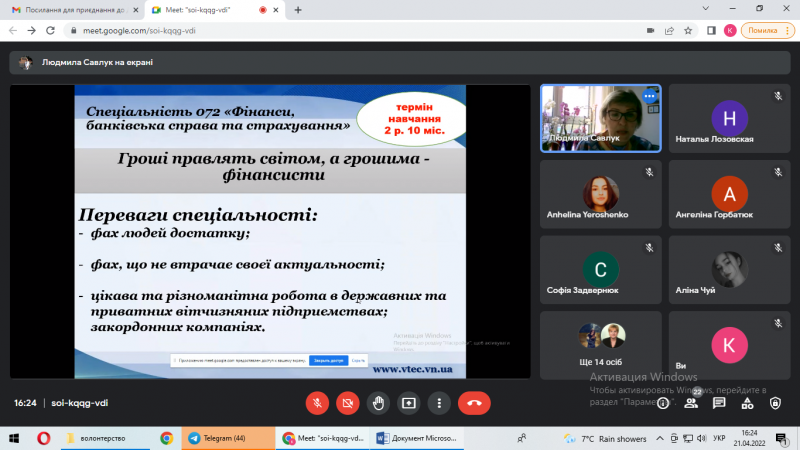Open network icon in tray
The image size is (800, 450).
(x=688, y=438)
